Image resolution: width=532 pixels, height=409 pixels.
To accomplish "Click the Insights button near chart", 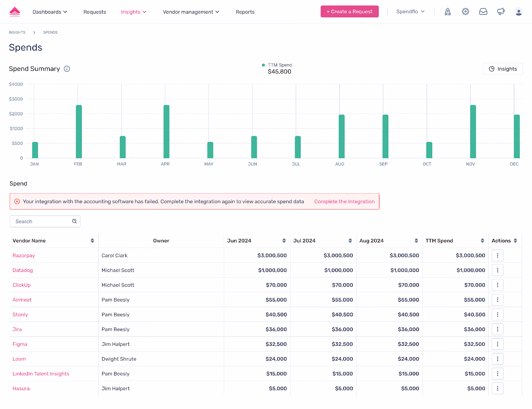I will 503,69.
